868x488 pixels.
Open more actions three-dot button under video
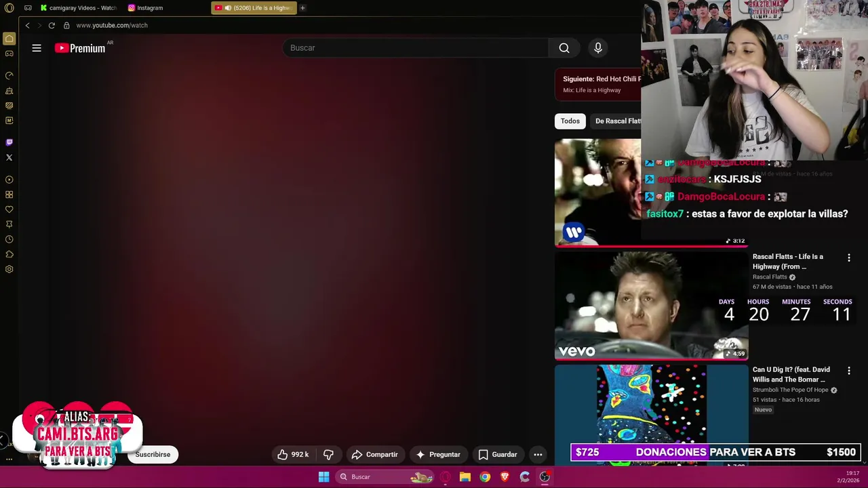tap(538, 455)
